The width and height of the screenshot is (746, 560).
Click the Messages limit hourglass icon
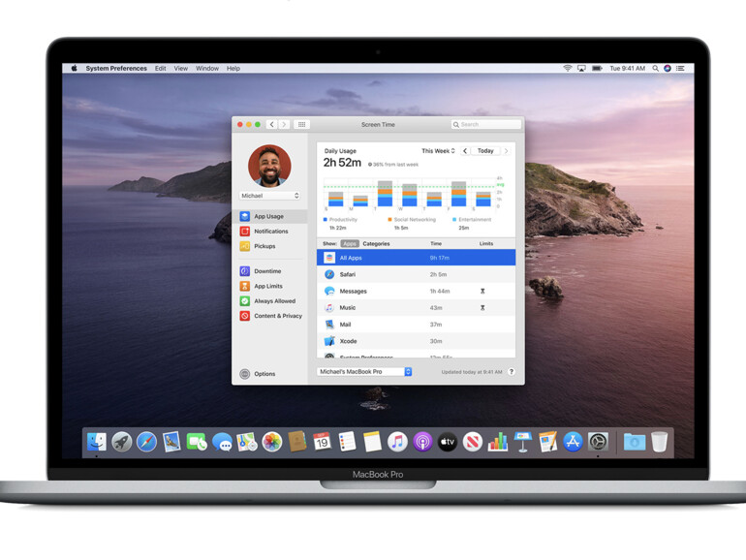[482, 292]
